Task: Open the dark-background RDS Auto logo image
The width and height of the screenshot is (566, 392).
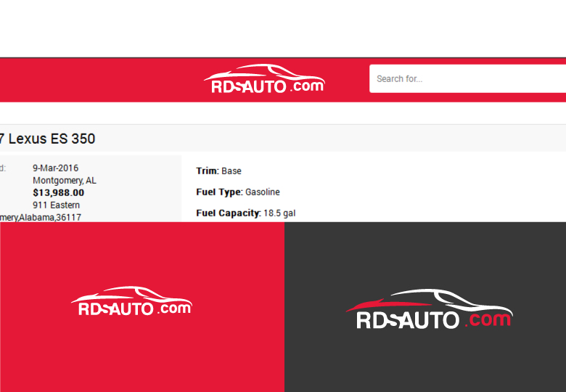Action: (x=425, y=307)
